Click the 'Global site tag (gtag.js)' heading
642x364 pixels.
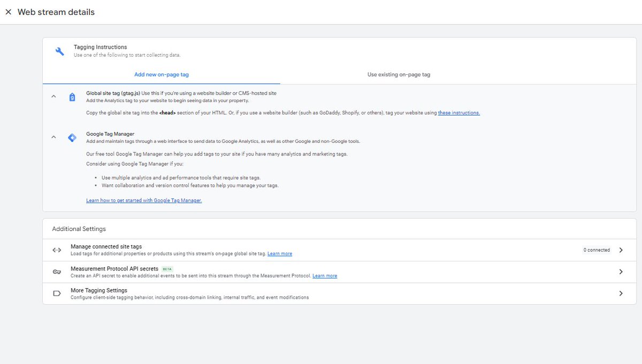pyautogui.click(x=113, y=93)
